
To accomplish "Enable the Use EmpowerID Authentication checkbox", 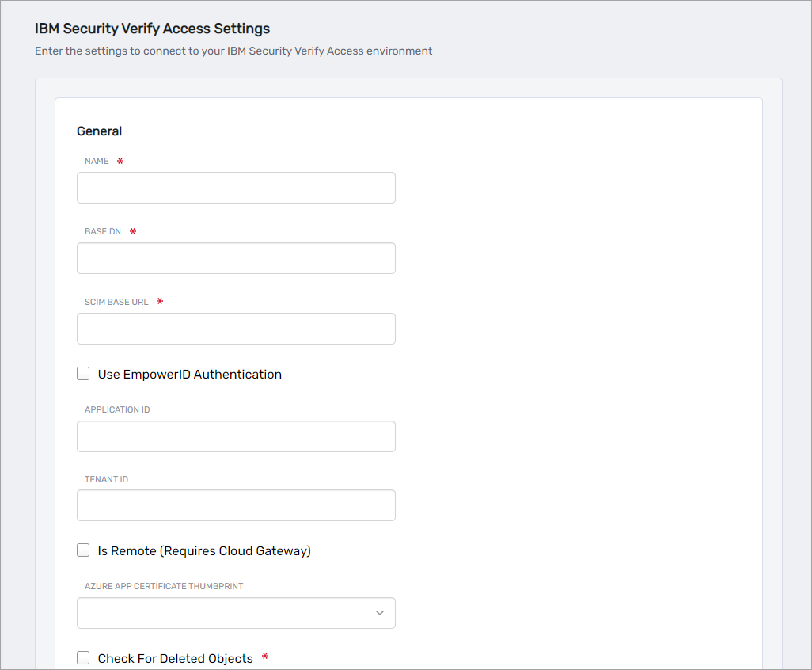I will pyautogui.click(x=83, y=374).
